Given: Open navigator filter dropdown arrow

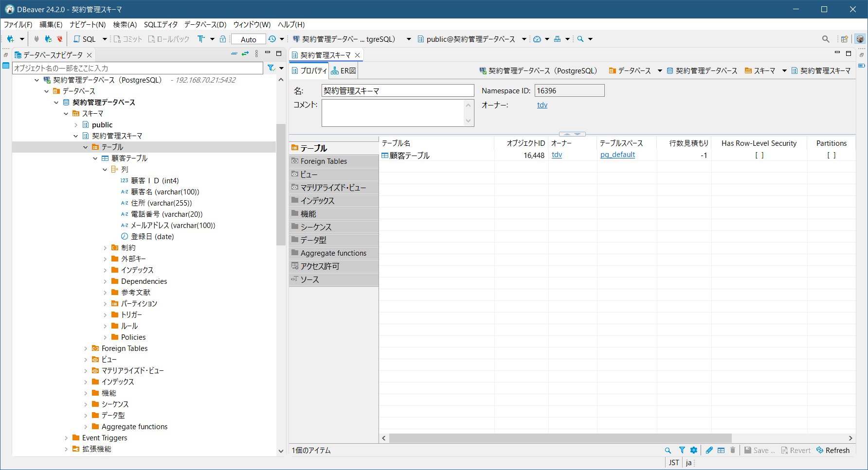Looking at the screenshot, I should pyautogui.click(x=281, y=68).
